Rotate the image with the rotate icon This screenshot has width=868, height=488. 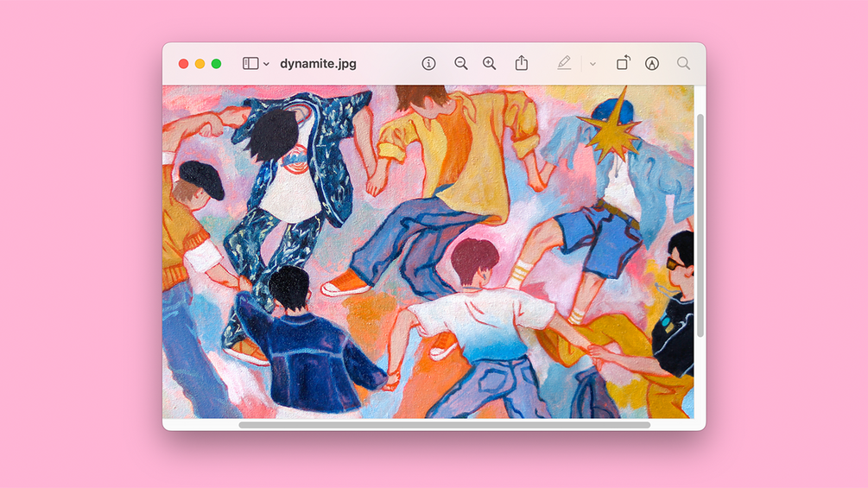(624, 62)
